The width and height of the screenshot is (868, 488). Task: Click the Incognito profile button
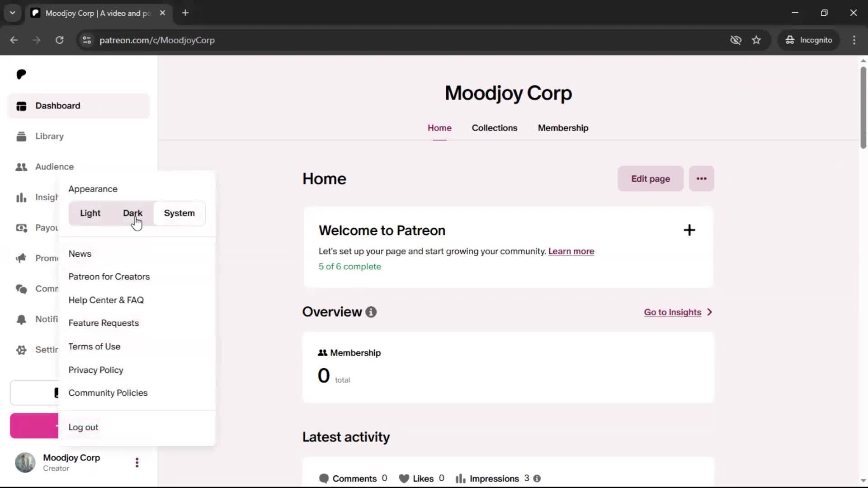pos(808,40)
